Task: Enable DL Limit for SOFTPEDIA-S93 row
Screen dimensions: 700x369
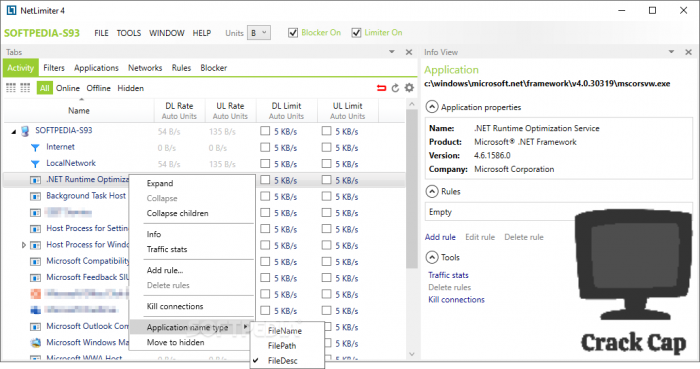Action: coord(265,131)
